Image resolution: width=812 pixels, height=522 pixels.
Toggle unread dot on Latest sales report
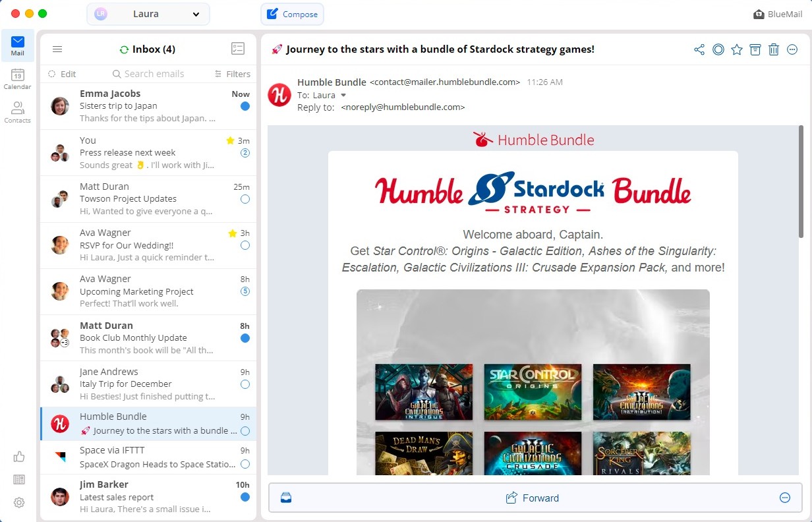[245, 497]
